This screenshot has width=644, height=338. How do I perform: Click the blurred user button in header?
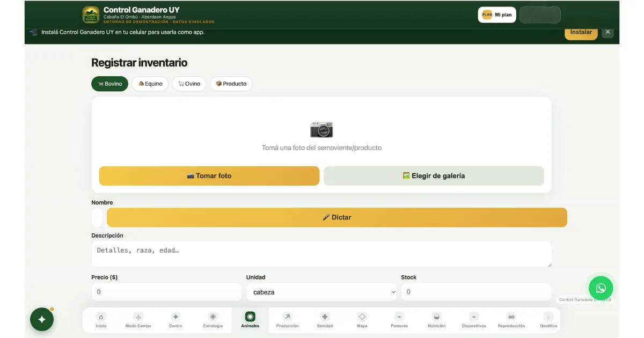pos(540,15)
